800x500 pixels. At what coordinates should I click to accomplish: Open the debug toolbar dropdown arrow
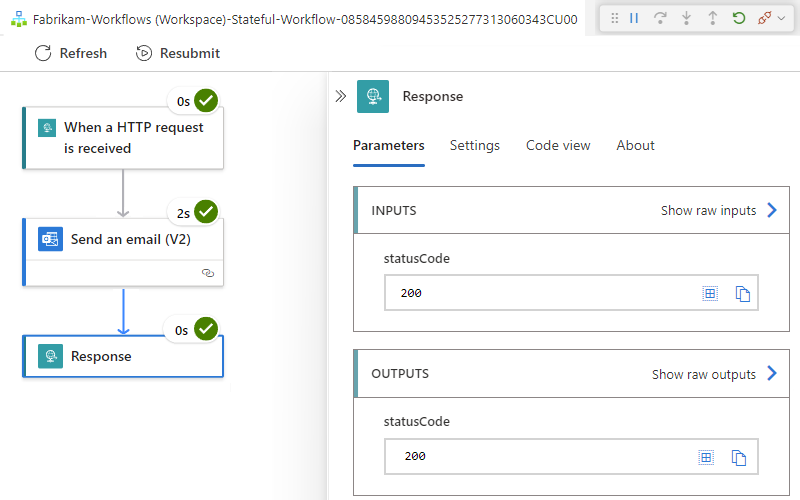coord(781,18)
